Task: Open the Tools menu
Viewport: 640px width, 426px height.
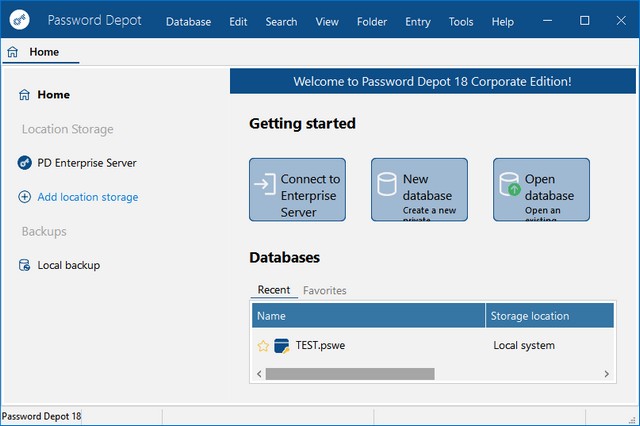Action: [461, 21]
